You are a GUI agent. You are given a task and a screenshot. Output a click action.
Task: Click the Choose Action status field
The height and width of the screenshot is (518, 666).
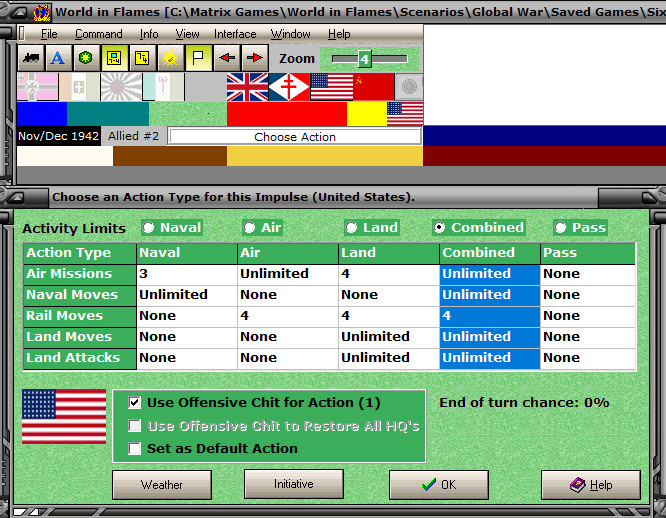coord(295,137)
